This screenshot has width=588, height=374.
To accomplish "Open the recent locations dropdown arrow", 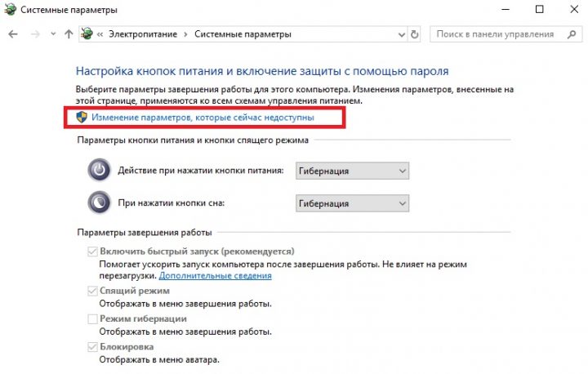I will 52,34.
